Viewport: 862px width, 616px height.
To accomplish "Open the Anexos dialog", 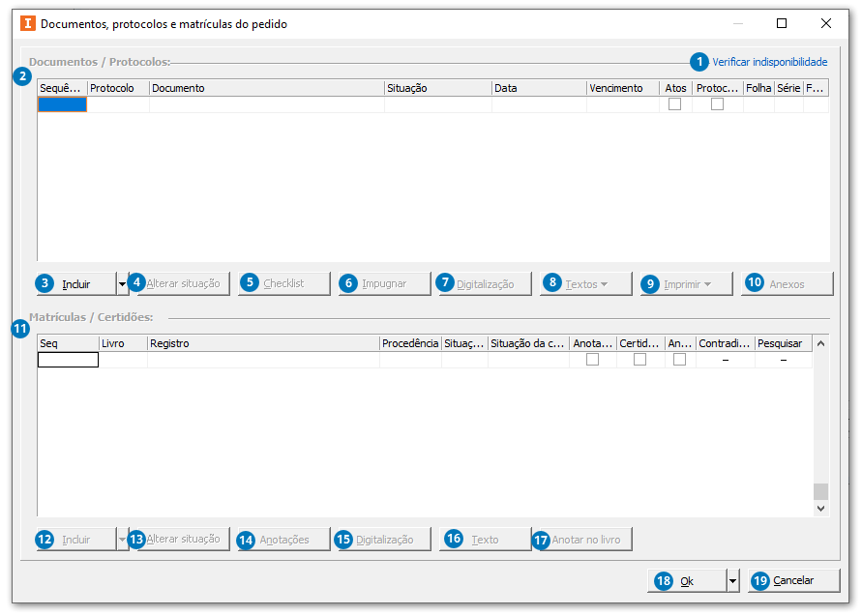I will tap(786, 283).
